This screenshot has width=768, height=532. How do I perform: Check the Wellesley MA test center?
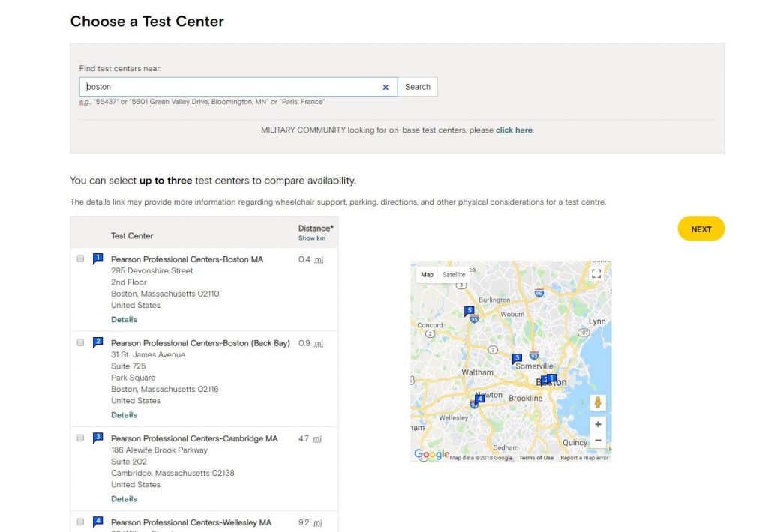80,522
